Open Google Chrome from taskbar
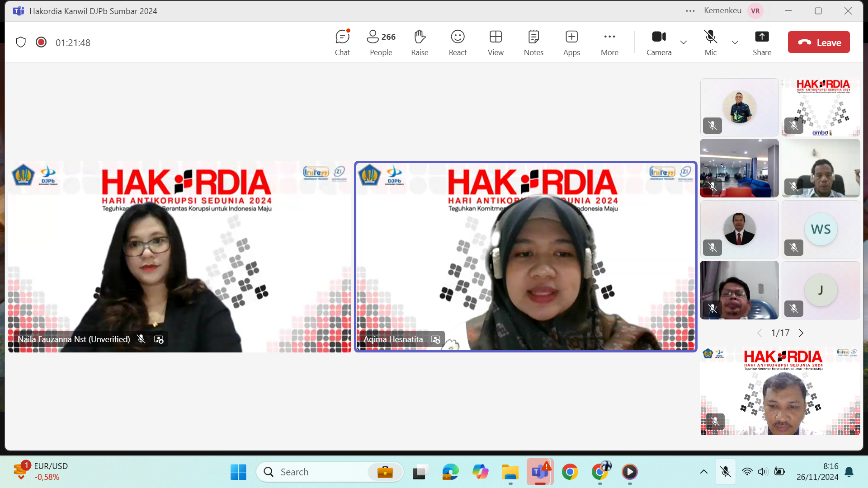The height and width of the screenshot is (488, 868). pyautogui.click(x=570, y=472)
